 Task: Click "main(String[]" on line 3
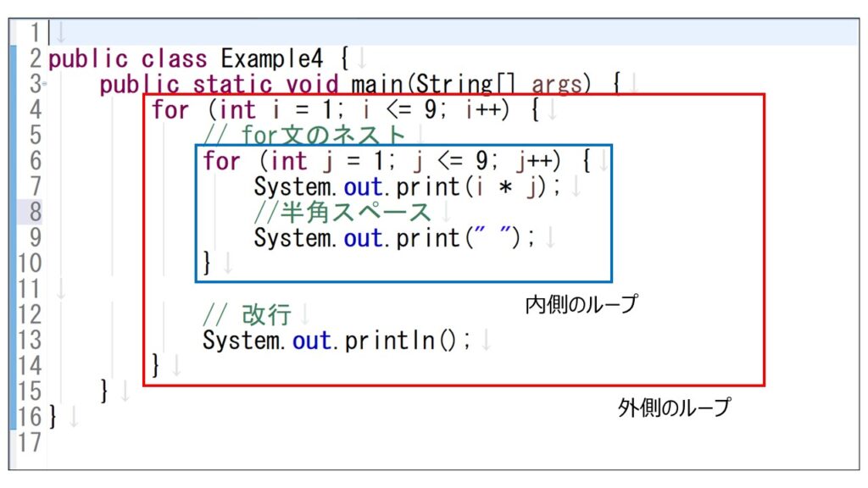tap(433, 84)
